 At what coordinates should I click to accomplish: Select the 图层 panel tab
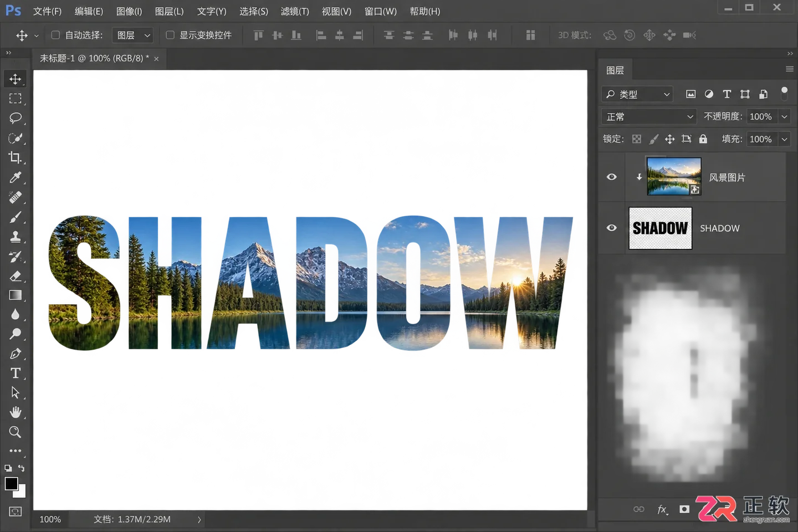pos(615,70)
